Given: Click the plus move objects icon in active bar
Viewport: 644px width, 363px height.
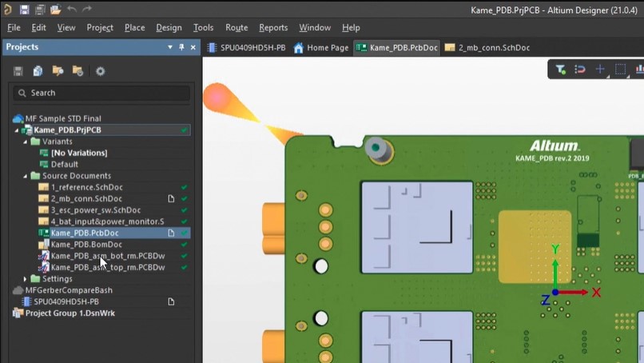Looking at the screenshot, I should click(x=601, y=70).
